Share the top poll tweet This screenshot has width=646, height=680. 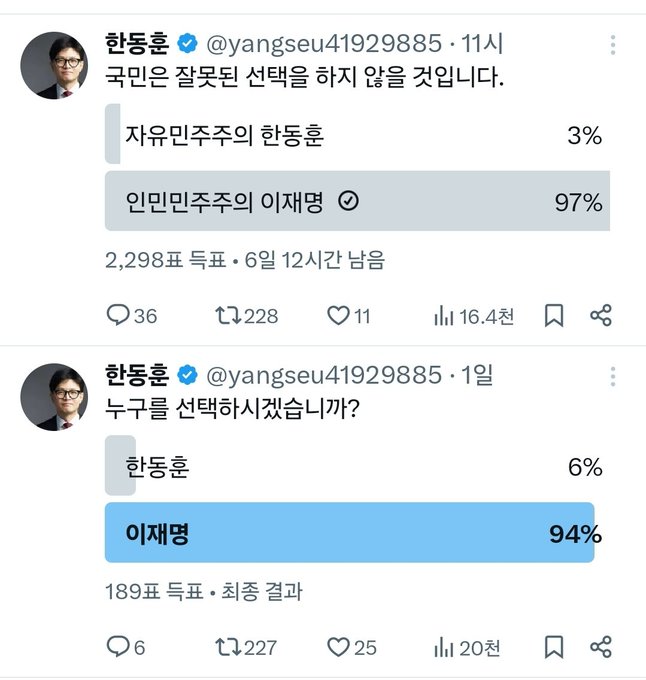(600, 317)
